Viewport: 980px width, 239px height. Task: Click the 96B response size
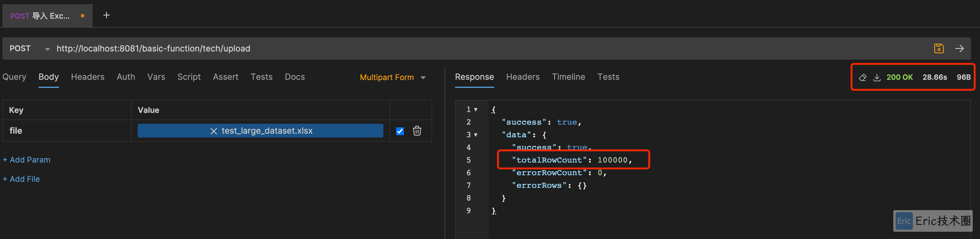[963, 77]
